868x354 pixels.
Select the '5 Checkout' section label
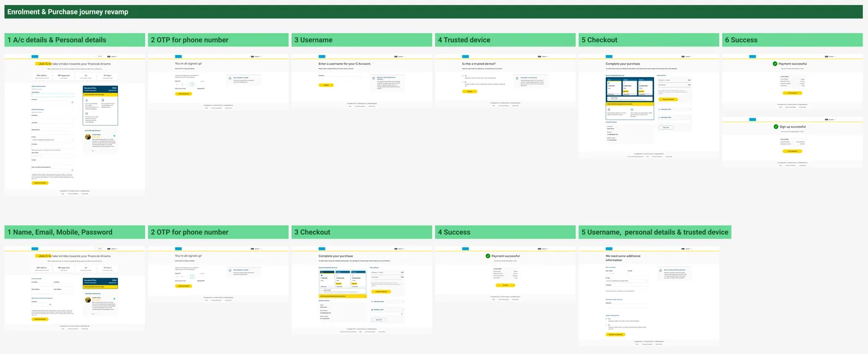click(x=600, y=40)
